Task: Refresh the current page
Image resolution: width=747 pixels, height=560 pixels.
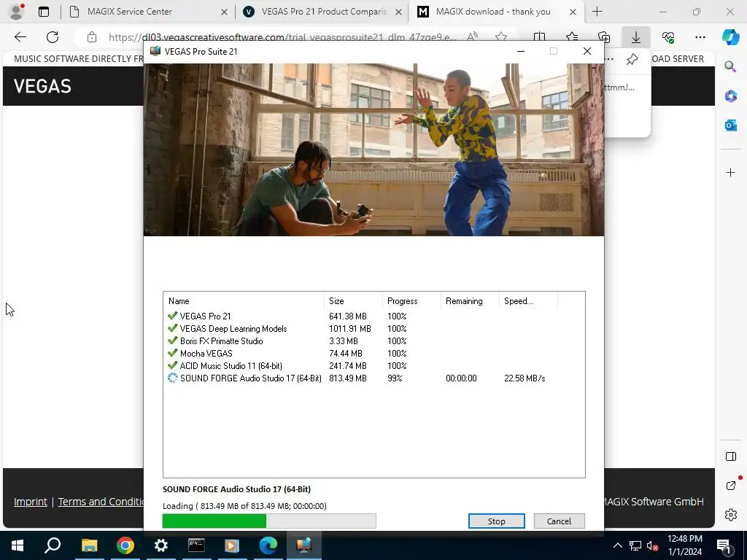Action: 53,36
